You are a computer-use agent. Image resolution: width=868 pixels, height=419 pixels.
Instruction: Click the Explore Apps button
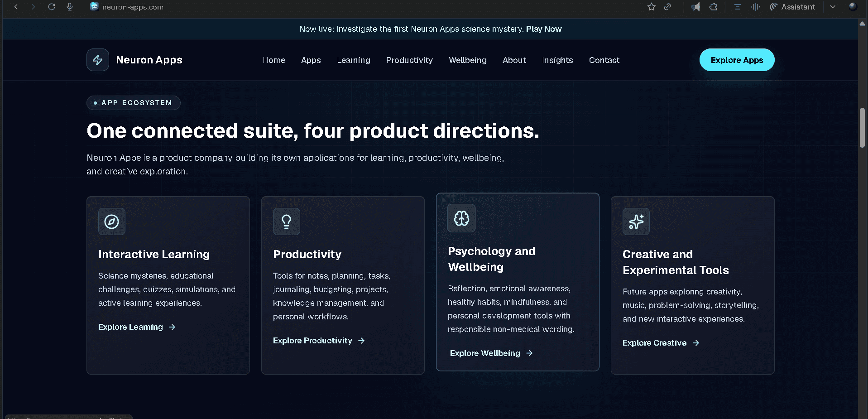[737, 60]
